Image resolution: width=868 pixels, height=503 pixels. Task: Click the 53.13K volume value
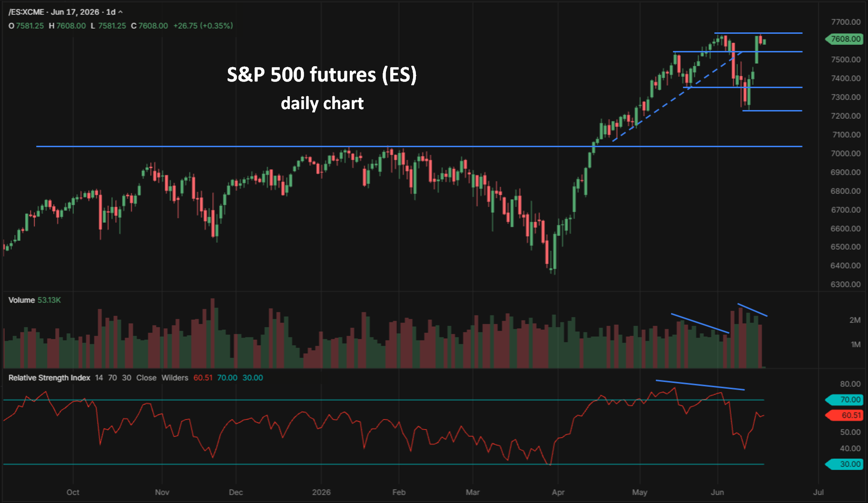pyautogui.click(x=49, y=300)
